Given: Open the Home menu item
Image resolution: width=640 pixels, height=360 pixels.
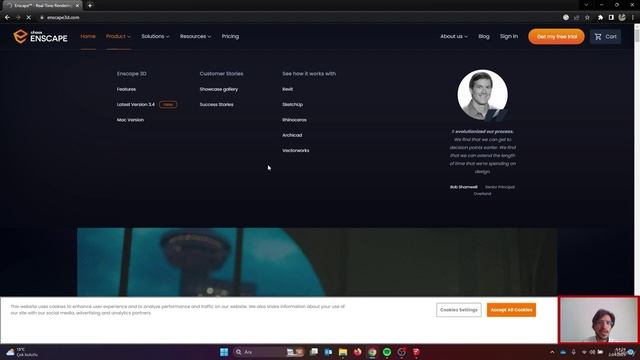Looking at the screenshot, I should [x=88, y=36].
